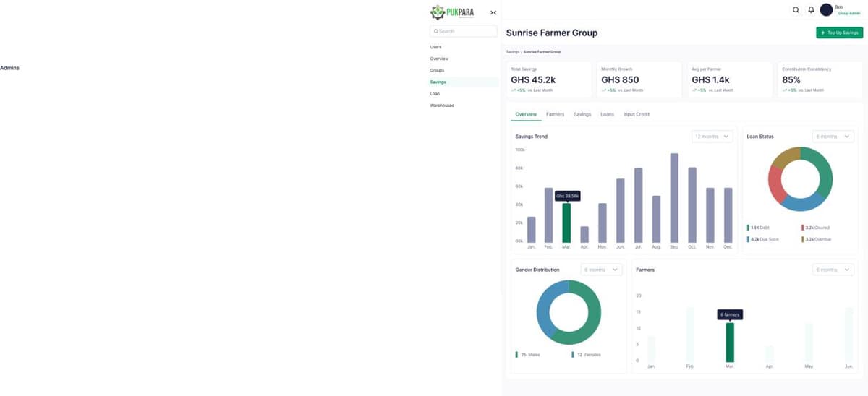This screenshot has height=396, width=868.
Task: Click the Pukpara logo
Action: click(x=452, y=12)
